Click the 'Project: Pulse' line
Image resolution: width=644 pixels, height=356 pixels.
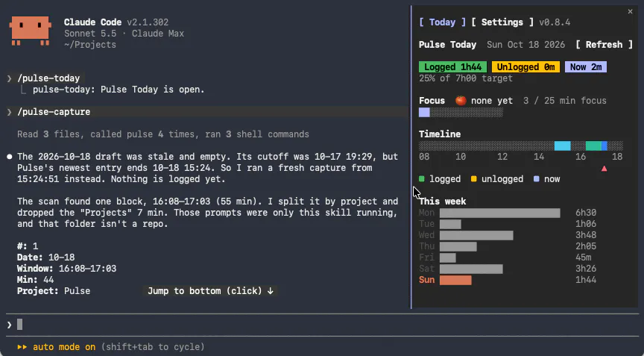54,290
